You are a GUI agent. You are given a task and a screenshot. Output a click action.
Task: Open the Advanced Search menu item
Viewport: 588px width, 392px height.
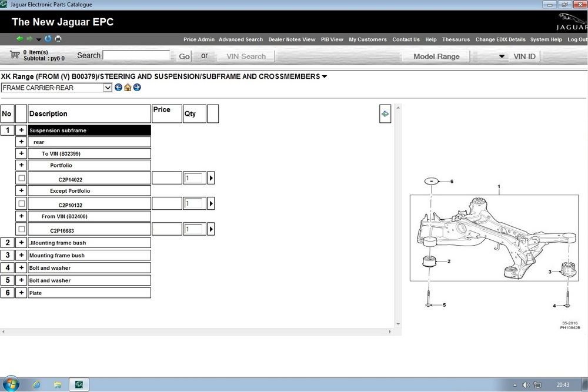[240, 39]
